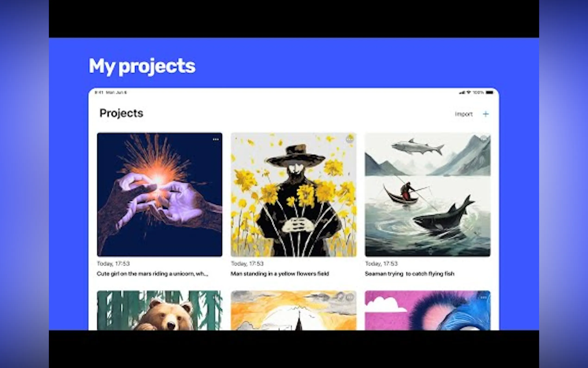Open the seaman fishing project thumbnail

coord(428,194)
